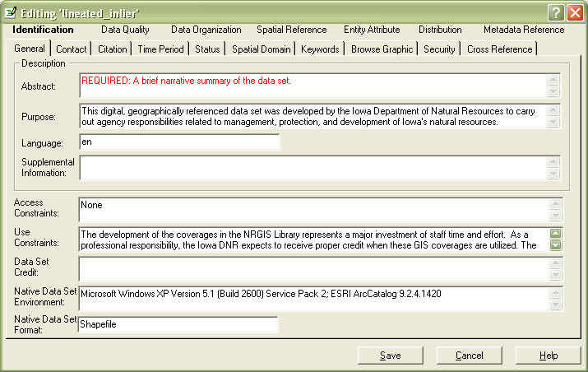The image size is (588, 372).
Task: Click the Help button
Action: pyautogui.click(x=549, y=356)
